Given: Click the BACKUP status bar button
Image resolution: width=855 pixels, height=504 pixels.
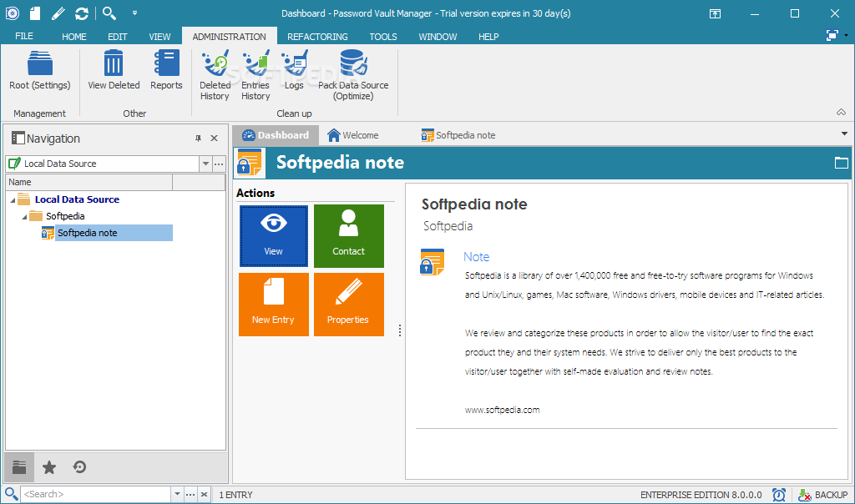Looking at the screenshot, I should pos(822,495).
